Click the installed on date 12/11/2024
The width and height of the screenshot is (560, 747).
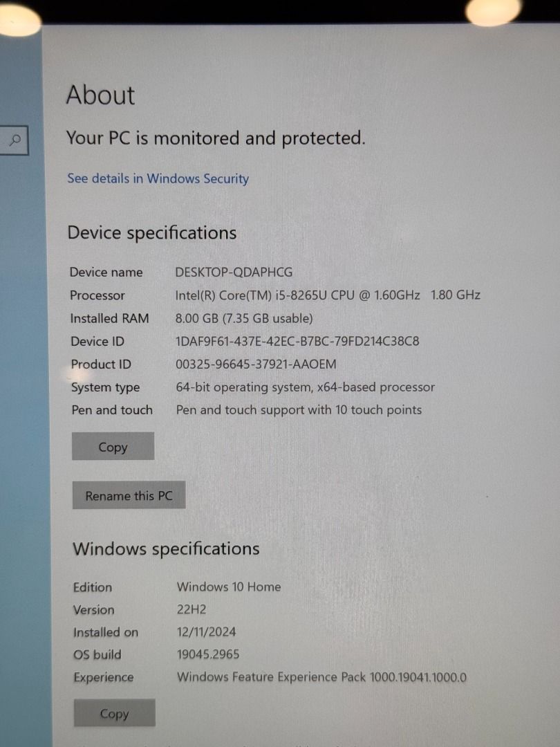[206, 631]
